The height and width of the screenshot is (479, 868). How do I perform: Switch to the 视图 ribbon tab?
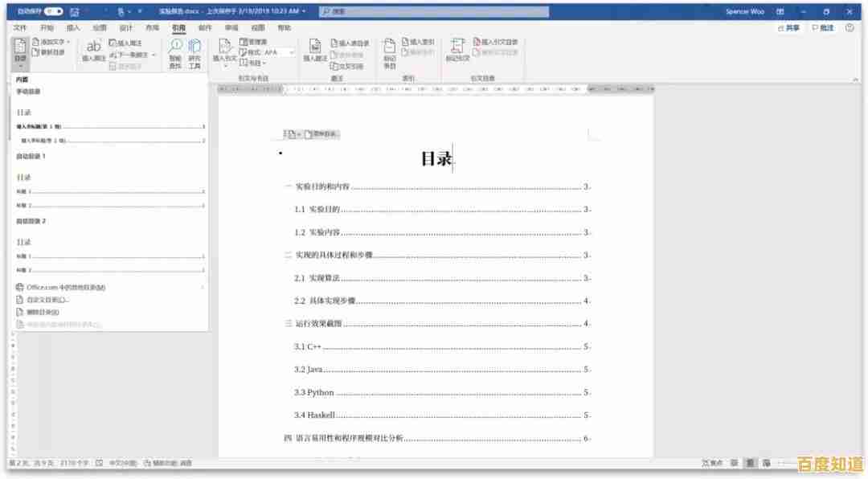pos(257,27)
